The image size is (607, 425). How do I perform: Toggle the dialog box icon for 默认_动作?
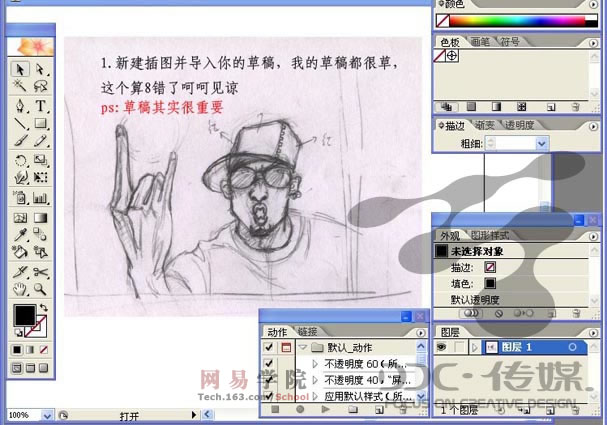coord(286,347)
